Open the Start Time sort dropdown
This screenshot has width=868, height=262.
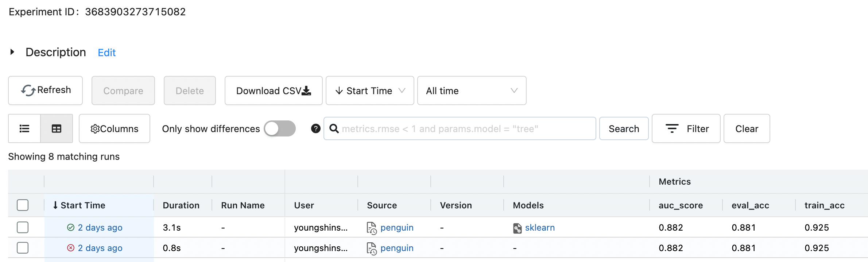tap(370, 90)
